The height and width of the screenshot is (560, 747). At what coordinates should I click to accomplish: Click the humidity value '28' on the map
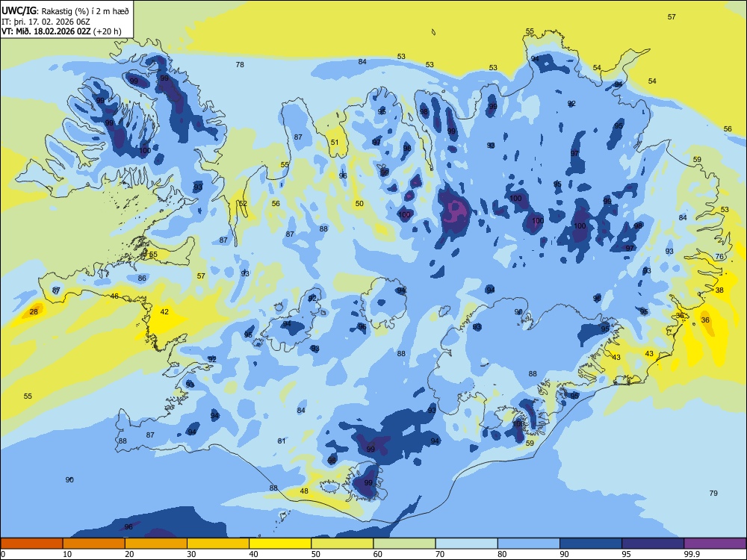point(34,312)
